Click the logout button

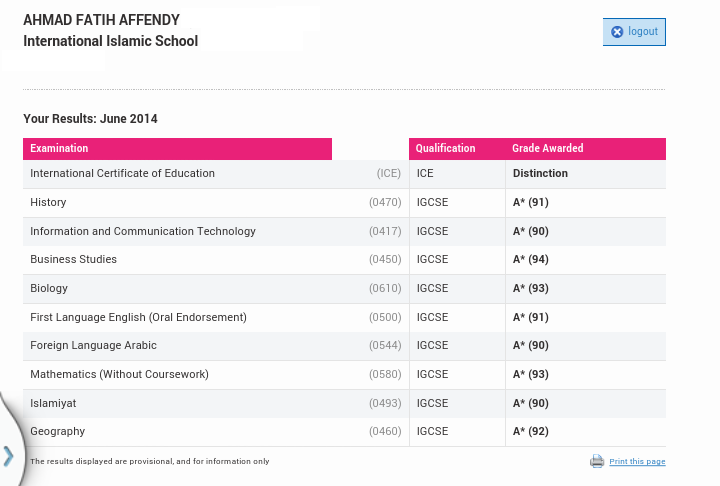[x=634, y=32]
